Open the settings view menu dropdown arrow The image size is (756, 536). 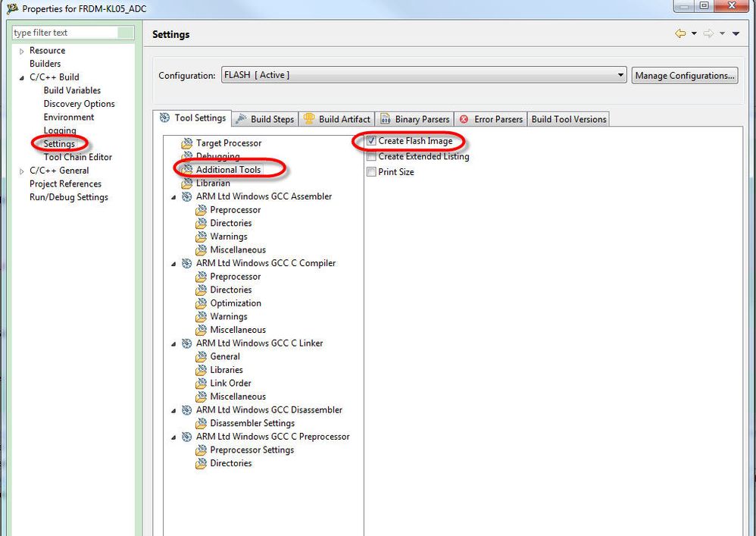point(736,33)
